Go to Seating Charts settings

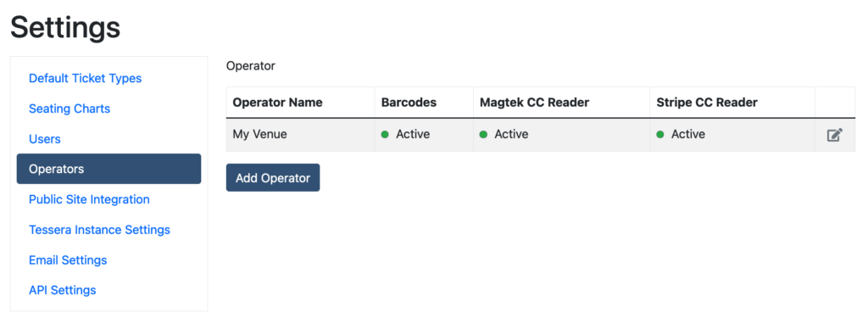70,109
